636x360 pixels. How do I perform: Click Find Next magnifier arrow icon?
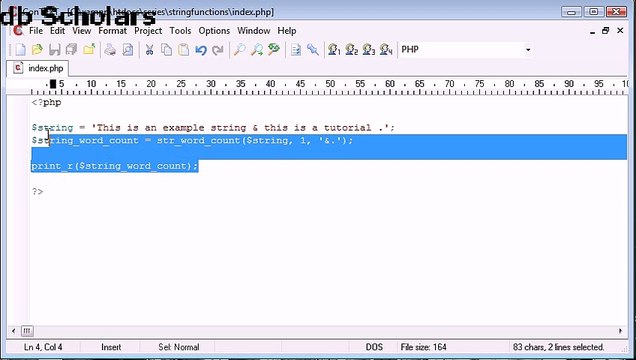click(256, 49)
